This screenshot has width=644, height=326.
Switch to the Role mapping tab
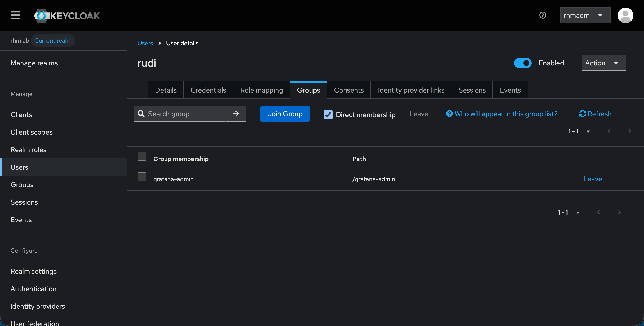[261, 90]
